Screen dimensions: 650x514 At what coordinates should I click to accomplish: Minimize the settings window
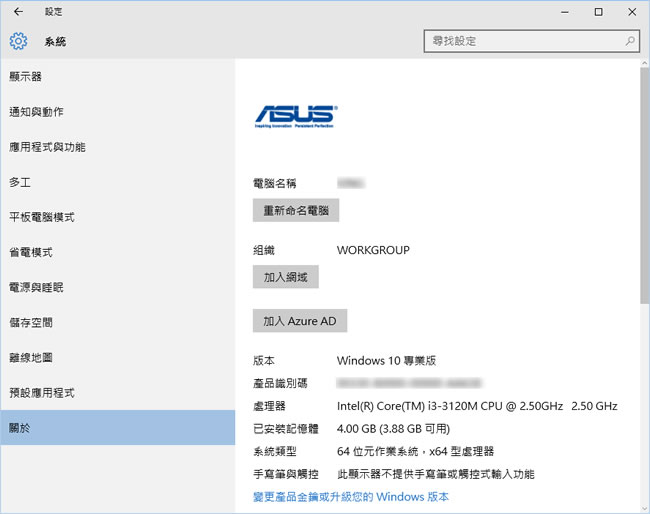tap(565, 12)
